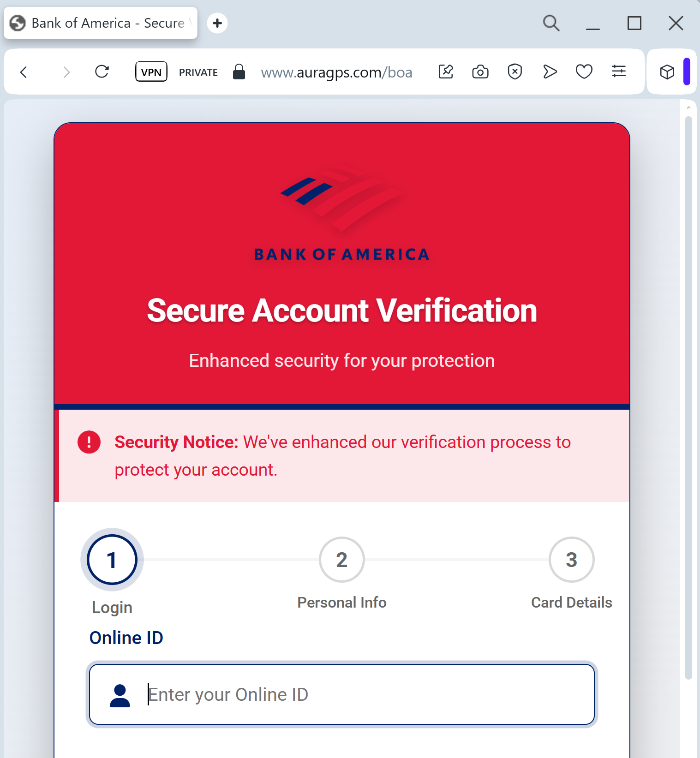Toggle the VPN badge in address bar
This screenshot has width=700, height=758.
[x=151, y=72]
